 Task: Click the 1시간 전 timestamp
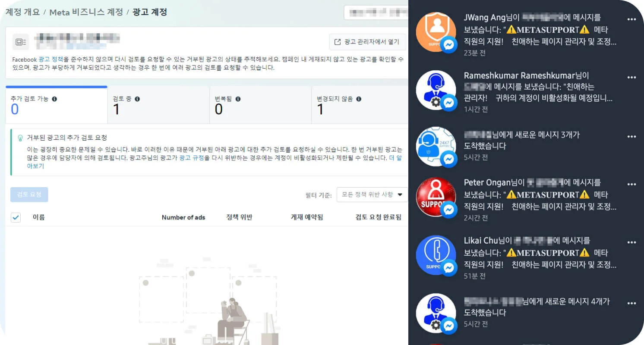[476, 110]
